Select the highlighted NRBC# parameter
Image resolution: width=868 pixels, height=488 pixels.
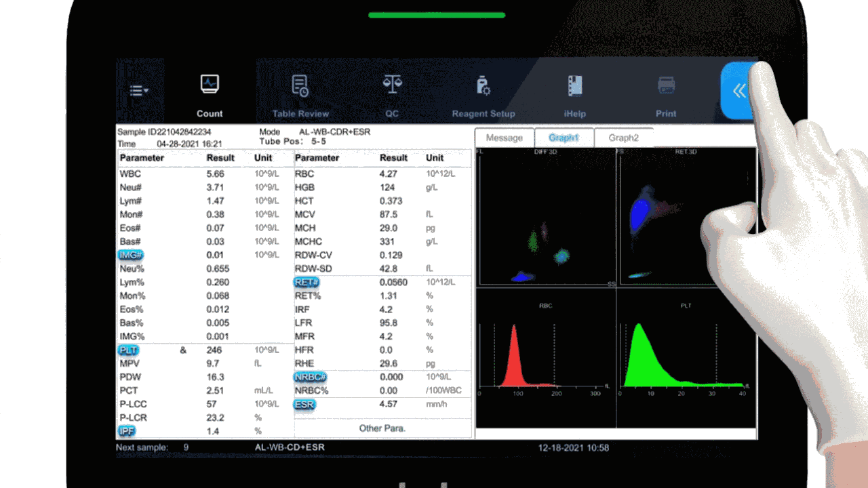coord(311,377)
